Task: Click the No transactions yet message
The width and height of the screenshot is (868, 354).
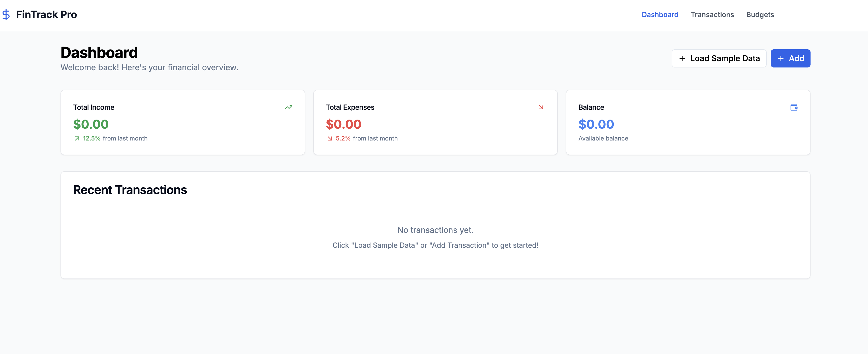Action: point(435,230)
